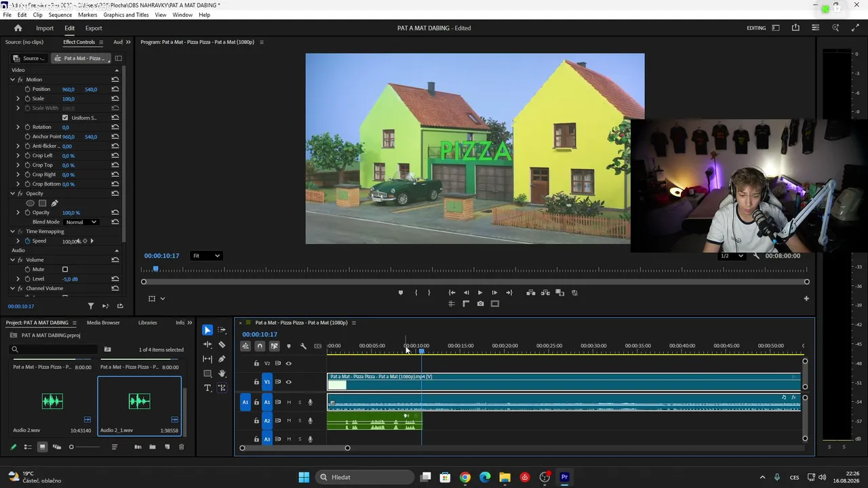Click Mark Out brace in Program monitor
Screen dimensions: 868x488
[429, 293]
